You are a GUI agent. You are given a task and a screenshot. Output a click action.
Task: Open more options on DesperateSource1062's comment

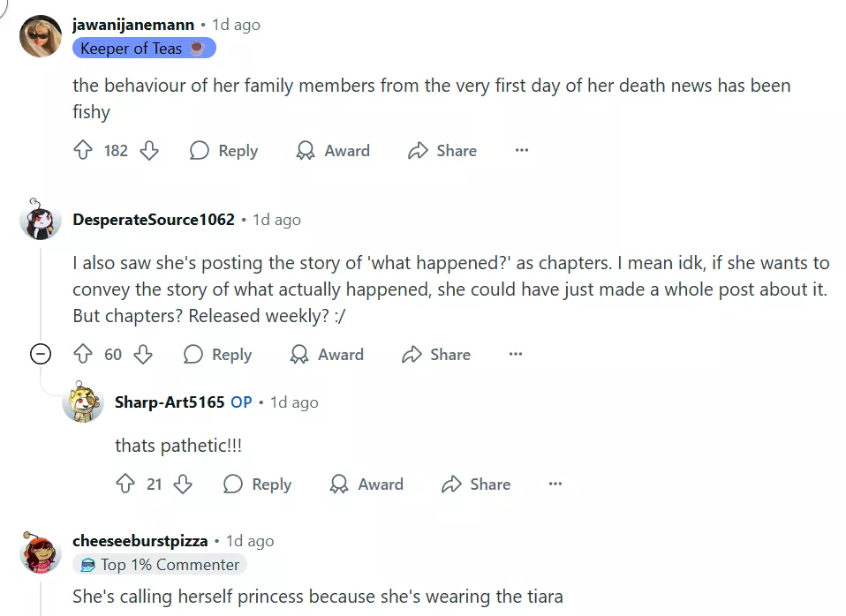pyautogui.click(x=516, y=355)
